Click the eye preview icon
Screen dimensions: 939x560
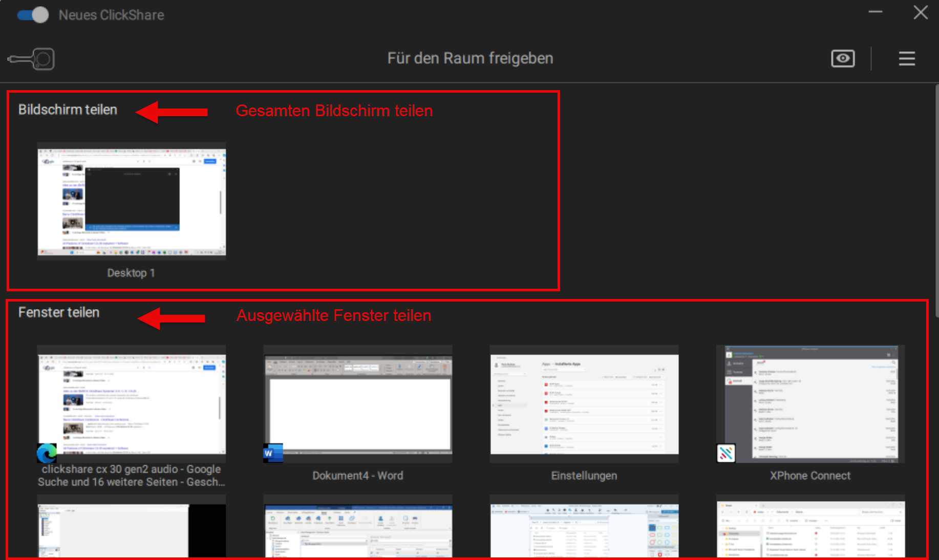[x=842, y=58]
